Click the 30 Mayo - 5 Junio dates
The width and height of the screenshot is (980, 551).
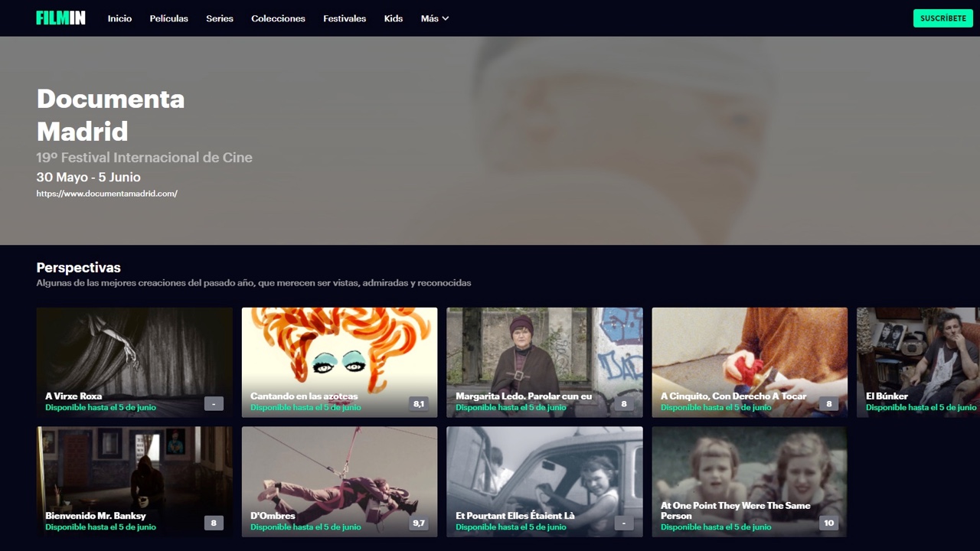coord(89,178)
